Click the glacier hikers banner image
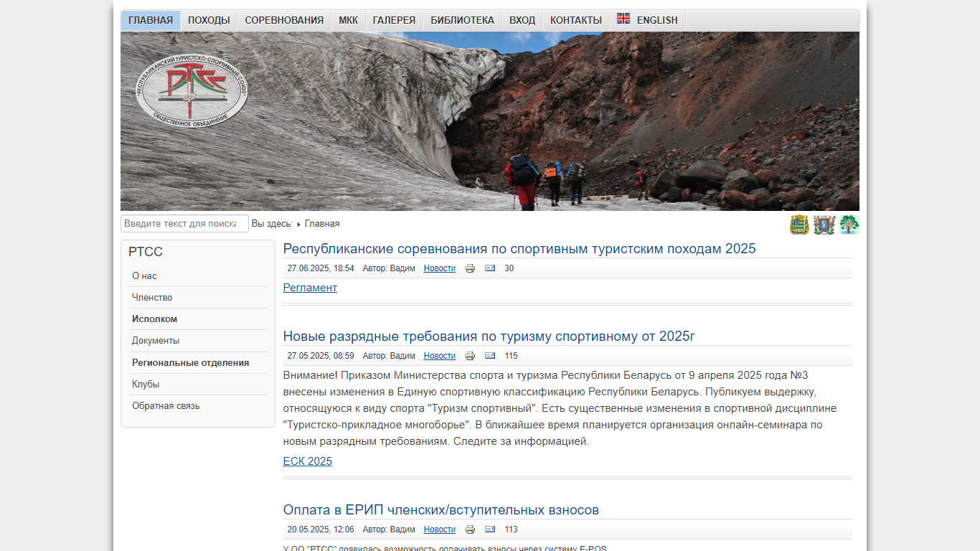 coord(490,121)
